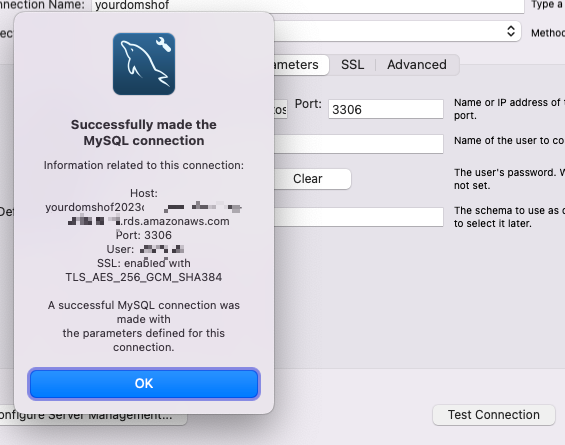Click "The user's password" help text

(509, 179)
